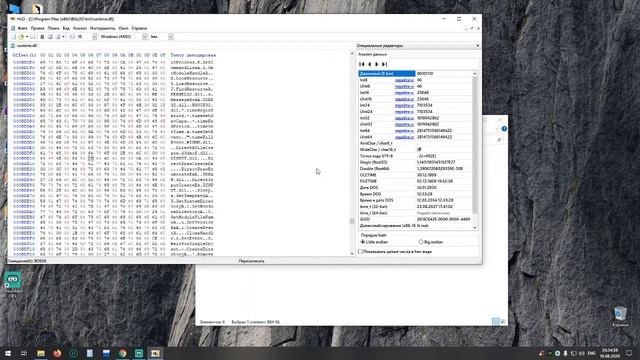This screenshot has width=640, height=360.
Task: Open the Окно menu
Action: pos(123,28)
